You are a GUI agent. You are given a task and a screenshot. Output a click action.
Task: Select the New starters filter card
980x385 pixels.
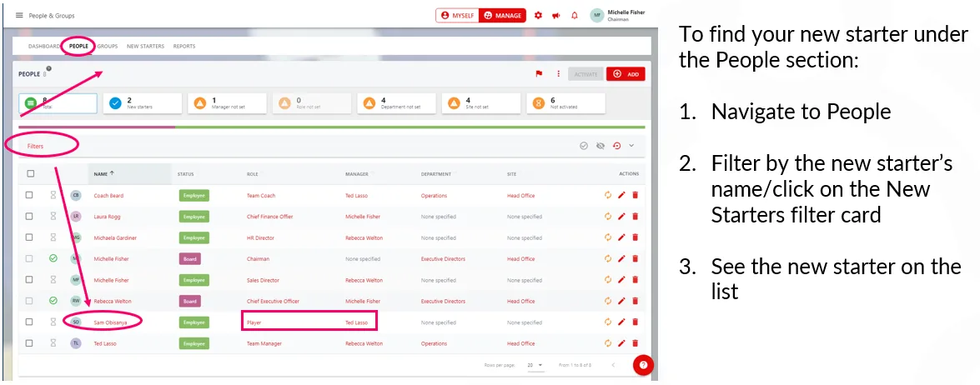click(143, 103)
